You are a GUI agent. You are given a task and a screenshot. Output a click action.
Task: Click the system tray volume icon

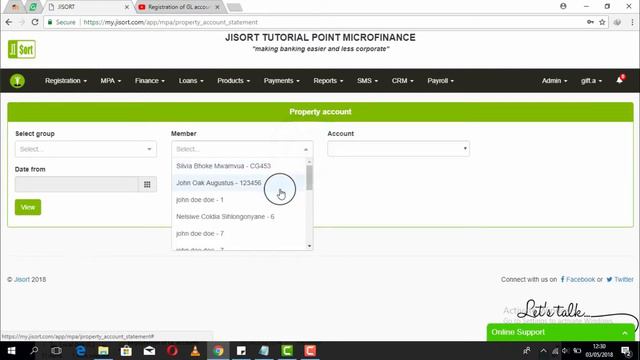(565, 351)
